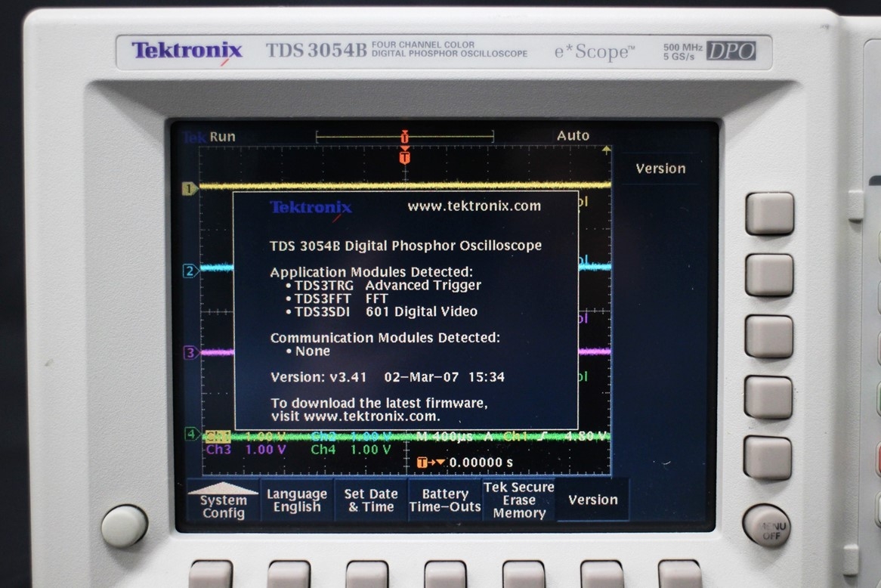
Task: Click channel 1 yellow ground marker
Action: pyautogui.click(x=190, y=188)
